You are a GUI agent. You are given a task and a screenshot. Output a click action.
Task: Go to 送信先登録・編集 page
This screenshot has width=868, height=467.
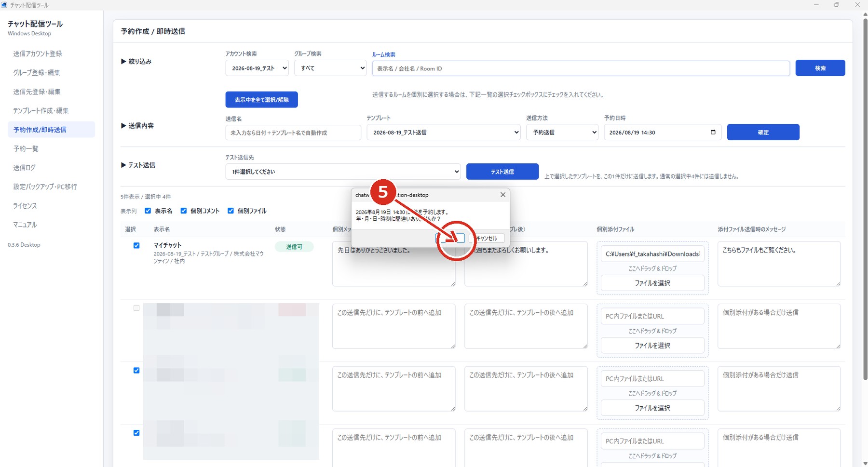coord(37,92)
